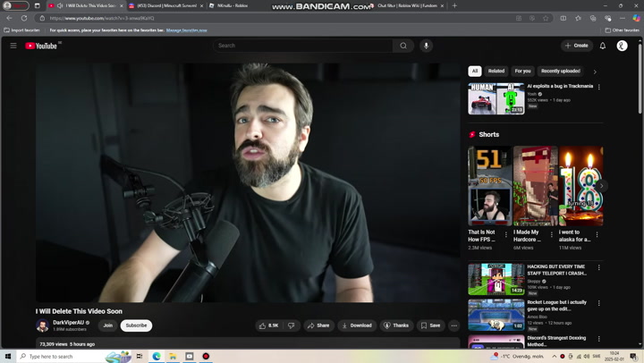
Task: Dislike the video with thumbs down
Action: (x=292, y=325)
